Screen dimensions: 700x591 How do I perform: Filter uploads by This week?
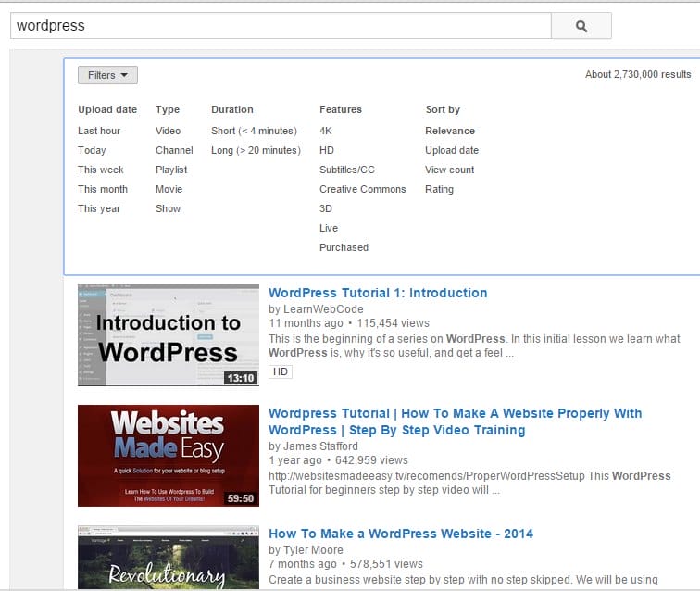[100, 170]
